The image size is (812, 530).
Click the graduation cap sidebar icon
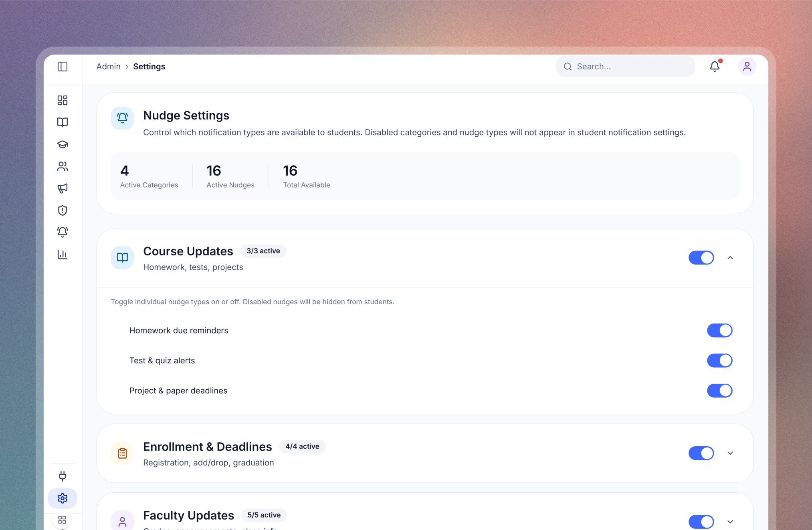(63, 144)
